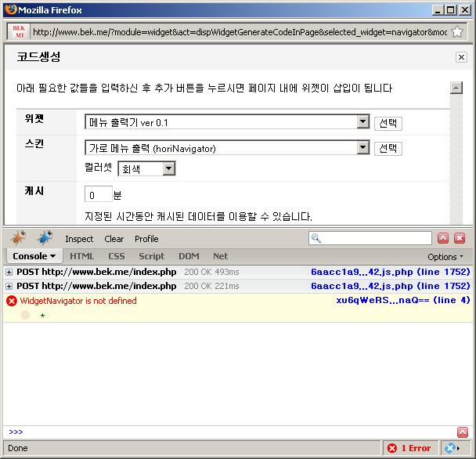Click the 'WidgetNavigator is not defined' error text
This screenshot has width=476, height=459.
78,301
